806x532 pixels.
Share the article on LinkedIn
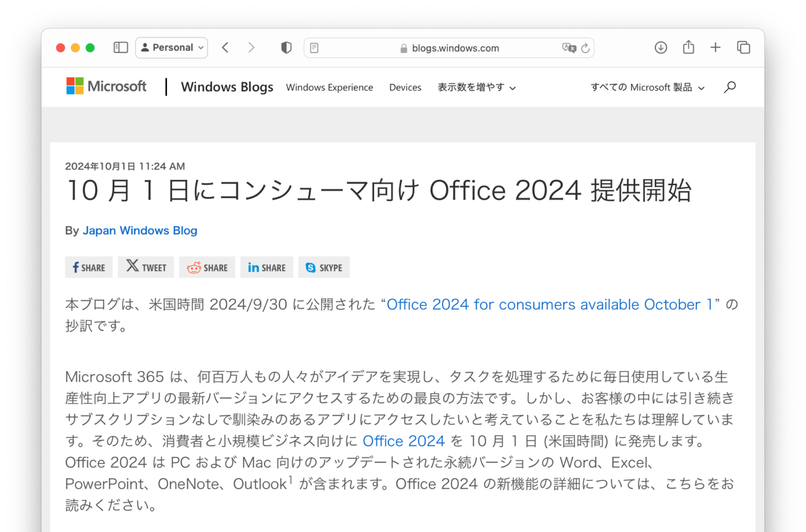click(x=267, y=268)
